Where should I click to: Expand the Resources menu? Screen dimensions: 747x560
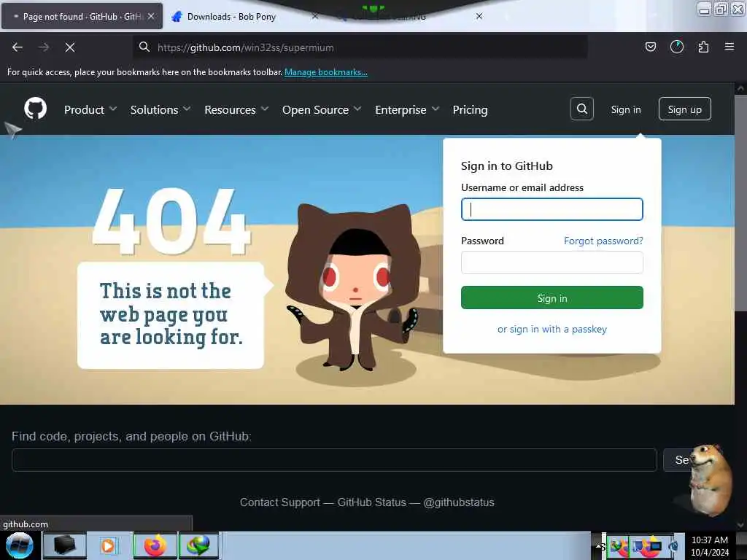coord(236,109)
